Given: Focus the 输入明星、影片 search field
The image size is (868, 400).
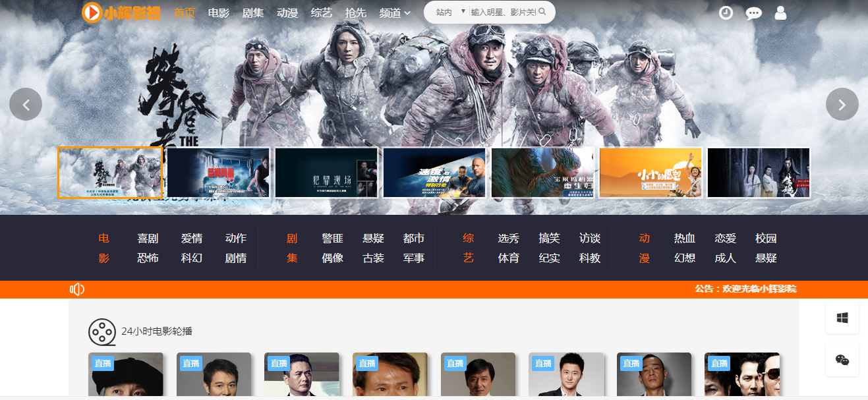Looking at the screenshot, I should [x=504, y=12].
